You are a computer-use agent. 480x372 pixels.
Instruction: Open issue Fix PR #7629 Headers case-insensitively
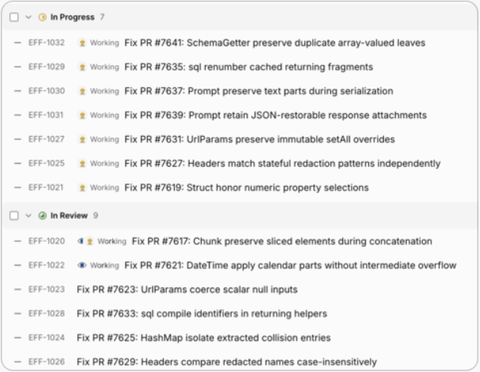pyautogui.click(x=227, y=362)
